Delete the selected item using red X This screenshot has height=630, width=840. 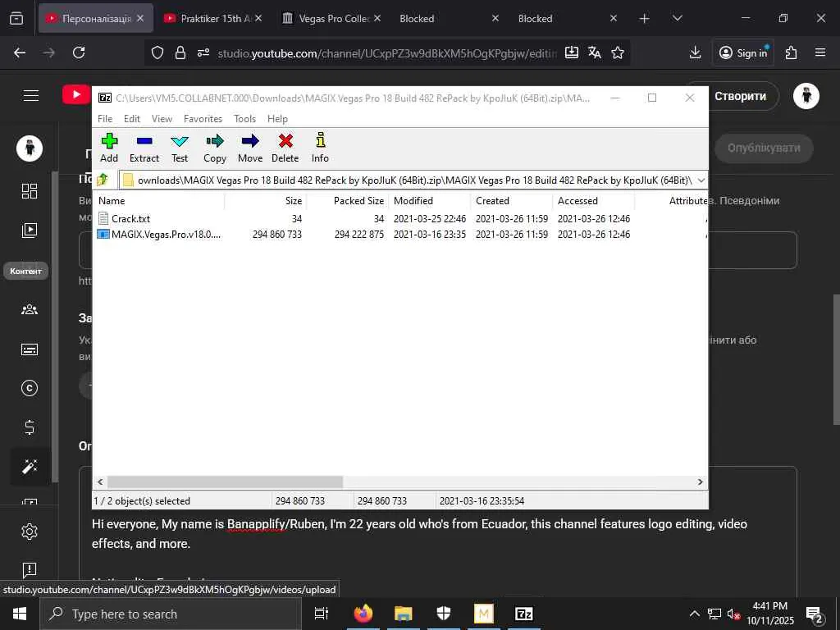[285, 148]
